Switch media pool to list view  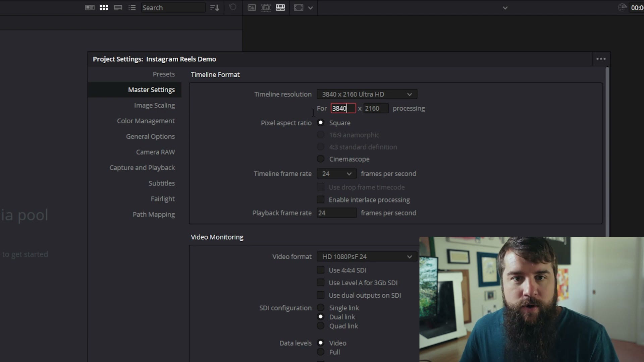pyautogui.click(x=132, y=7)
